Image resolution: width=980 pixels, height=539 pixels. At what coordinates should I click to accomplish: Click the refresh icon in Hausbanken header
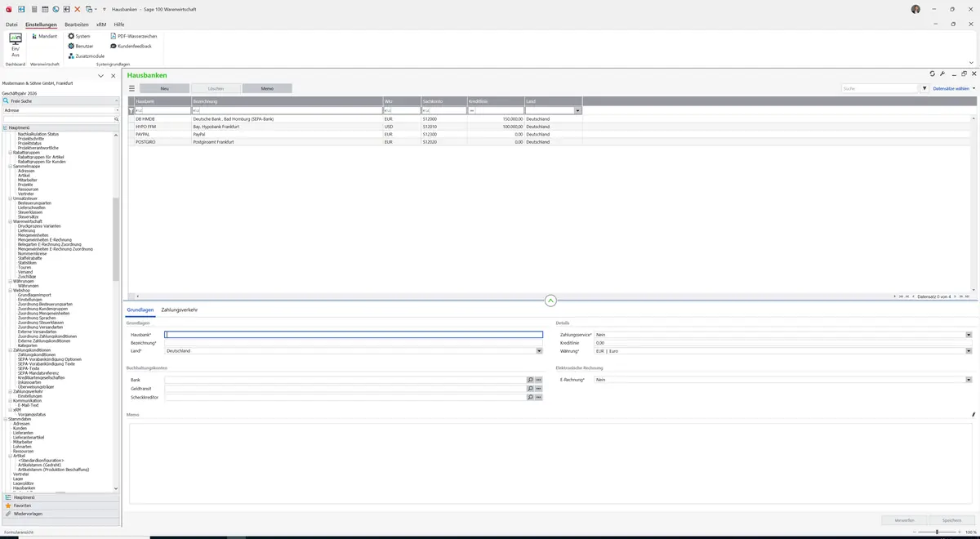click(x=933, y=73)
